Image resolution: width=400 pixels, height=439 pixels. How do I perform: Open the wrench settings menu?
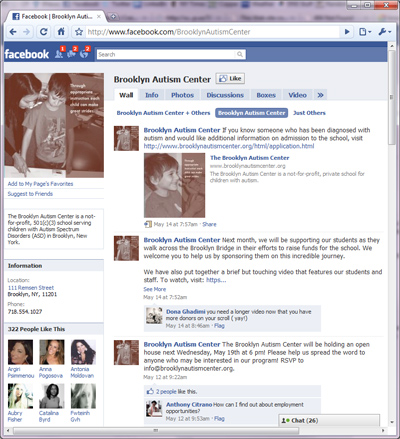tap(385, 32)
